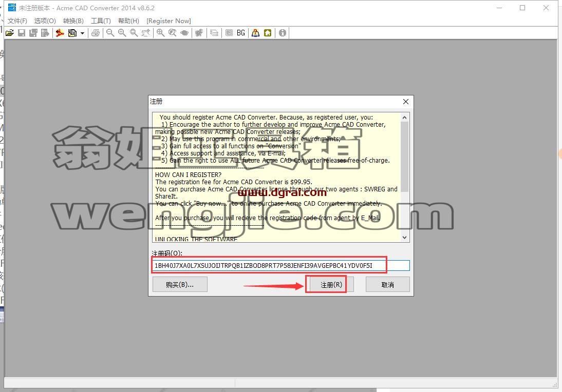The width and height of the screenshot is (562, 392).
Task: Click the grid layout toolbar icon
Action: (229, 33)
